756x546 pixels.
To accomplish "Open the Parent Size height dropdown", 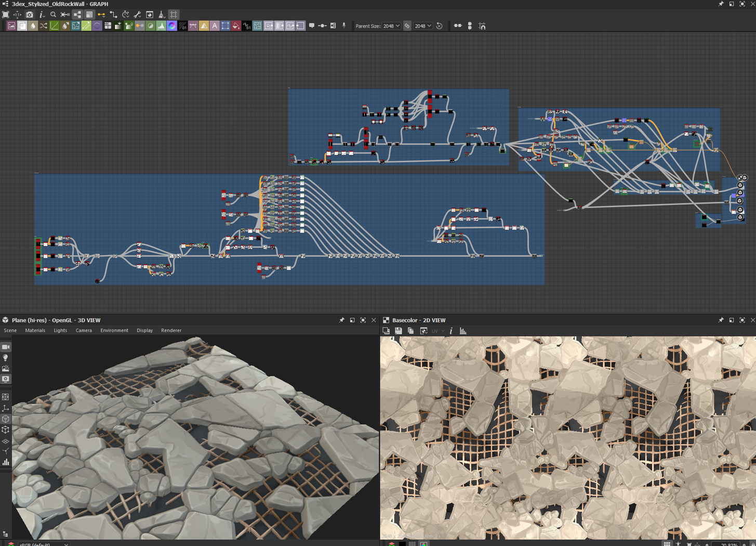I will [423, 26].
